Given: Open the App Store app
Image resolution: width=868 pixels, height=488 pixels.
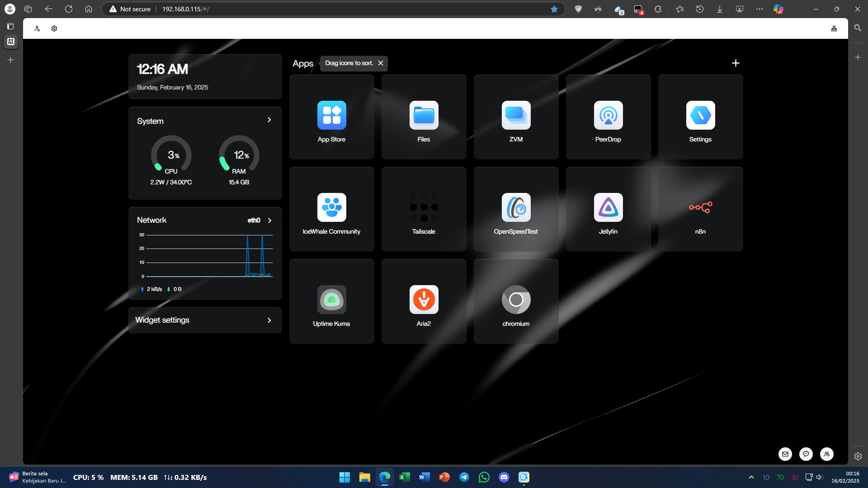Looking at the screenshot, I should click(x=331, y=117).
